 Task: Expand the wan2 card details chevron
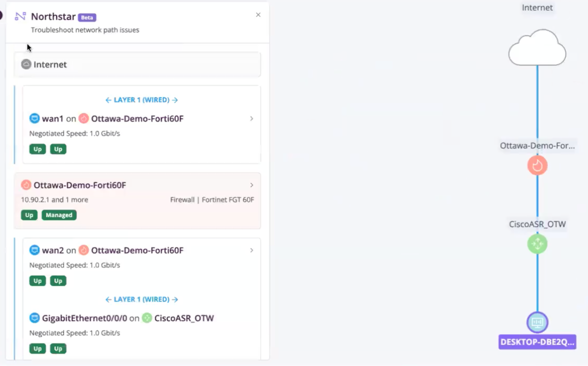coord(251,250)
